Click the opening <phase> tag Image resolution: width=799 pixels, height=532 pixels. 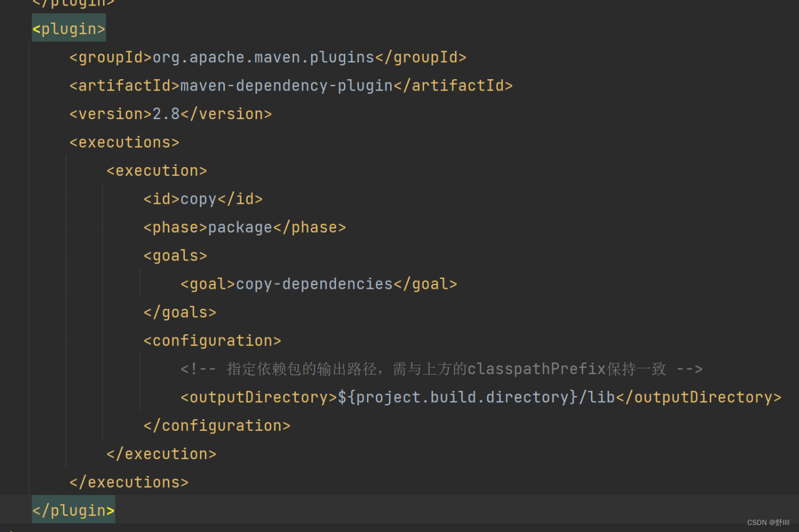[175, 227]
